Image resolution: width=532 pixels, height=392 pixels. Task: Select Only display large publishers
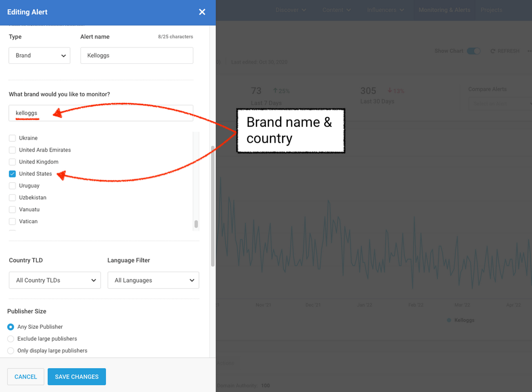11,350
